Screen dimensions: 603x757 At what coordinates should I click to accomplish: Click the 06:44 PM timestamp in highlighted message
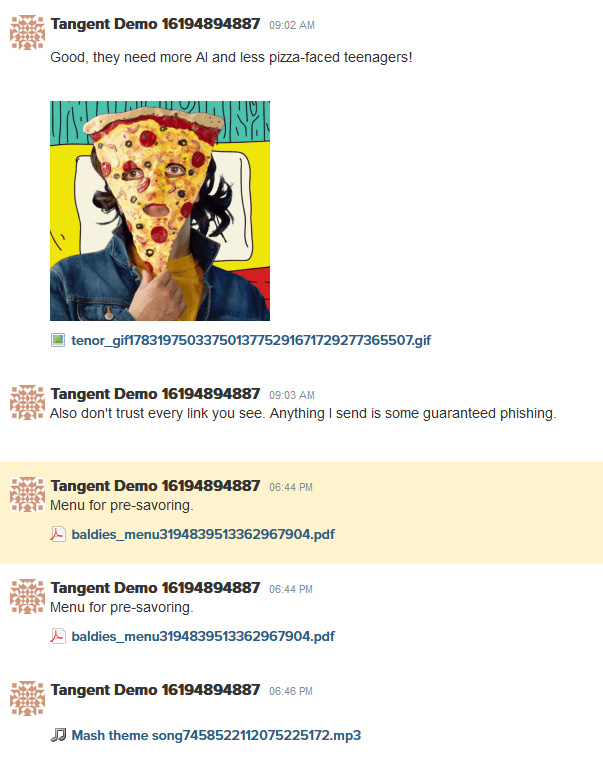(291, 488)
